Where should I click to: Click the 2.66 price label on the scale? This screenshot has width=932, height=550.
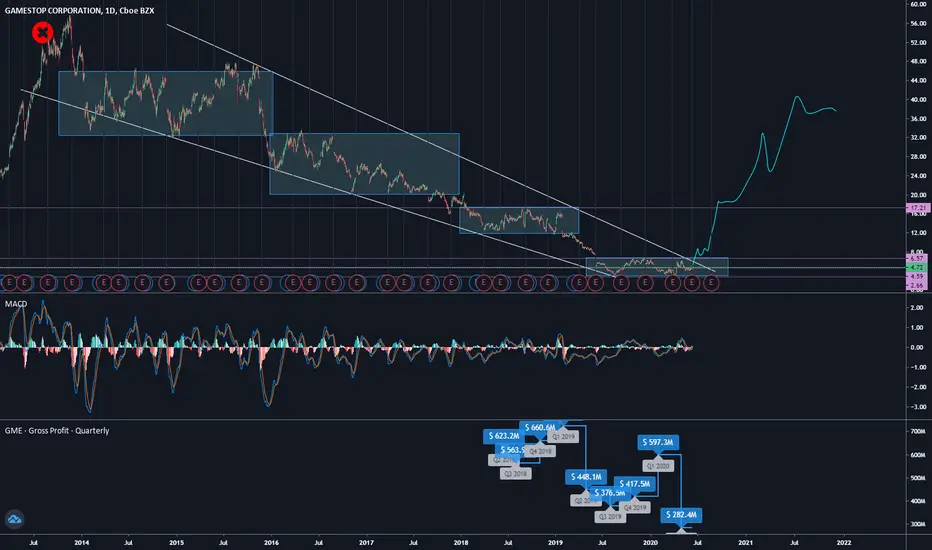918,285
